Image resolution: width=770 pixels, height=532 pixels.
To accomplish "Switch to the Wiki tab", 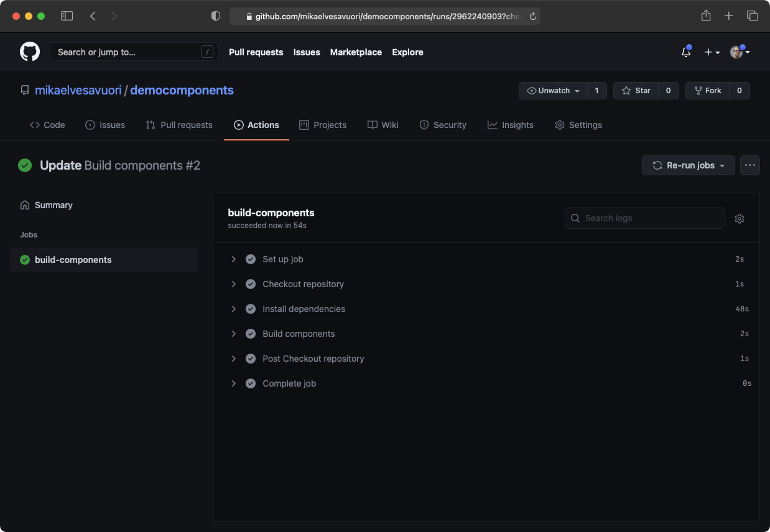I will click(x=383, y=125).
